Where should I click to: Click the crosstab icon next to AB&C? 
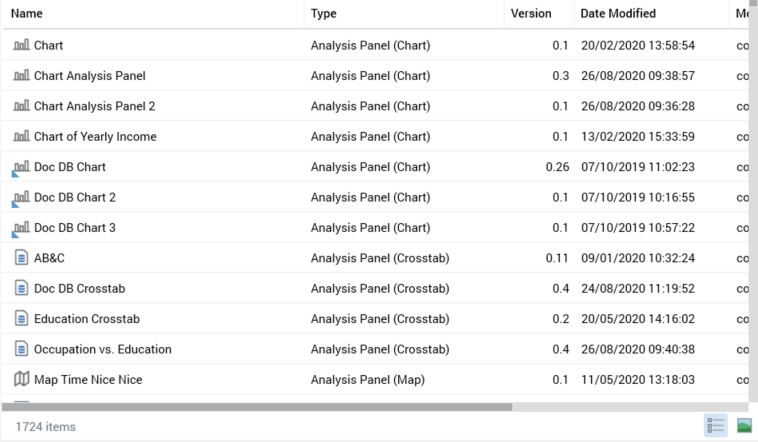tap(22, 258)
